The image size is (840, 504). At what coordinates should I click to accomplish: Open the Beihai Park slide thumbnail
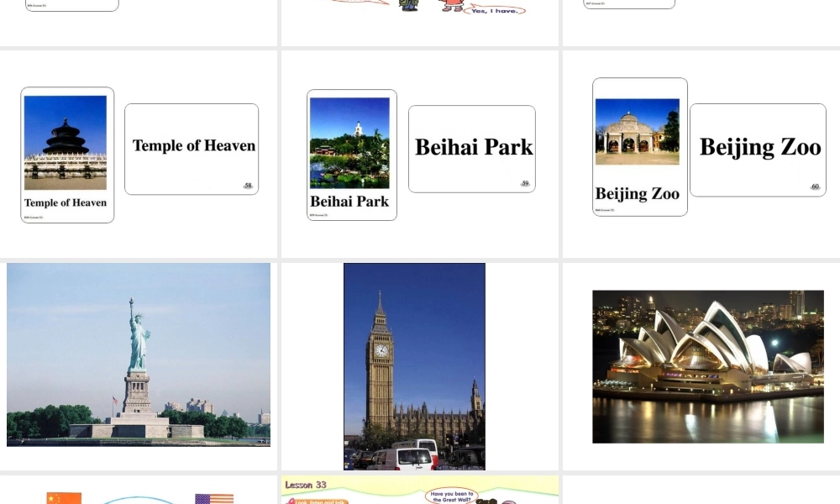[420, 154]
